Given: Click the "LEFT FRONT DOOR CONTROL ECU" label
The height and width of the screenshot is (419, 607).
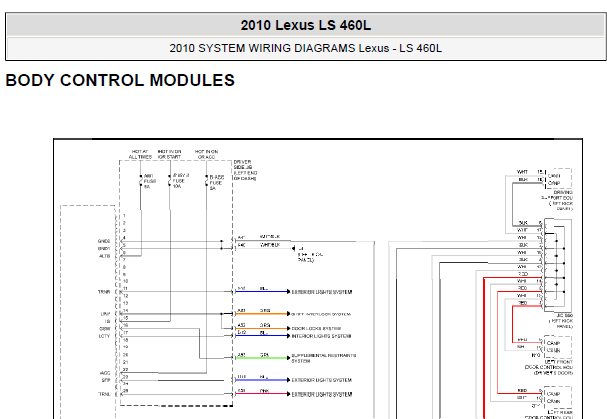Looking at the screenshot, I should point(549,367).
